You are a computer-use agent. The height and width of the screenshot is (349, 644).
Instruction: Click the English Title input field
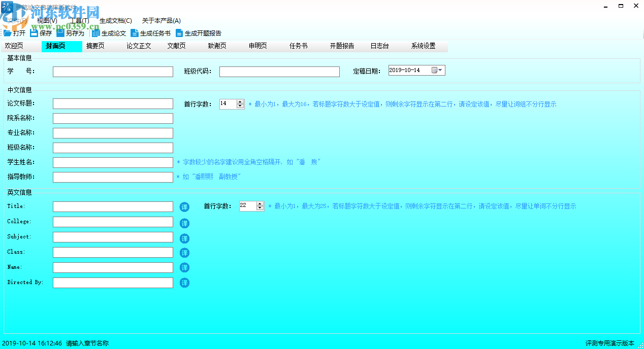click(113, 206)
